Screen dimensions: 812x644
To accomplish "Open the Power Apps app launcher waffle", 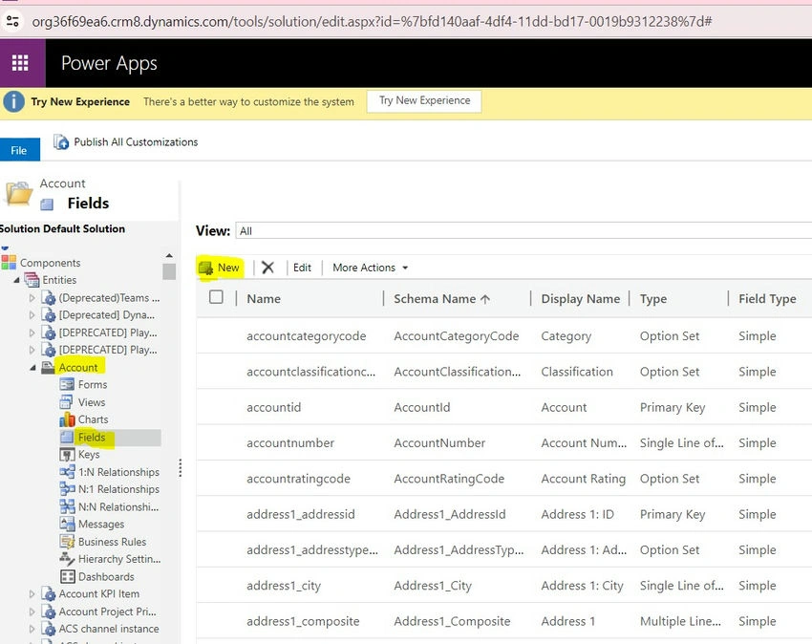I will click(20, 63).
